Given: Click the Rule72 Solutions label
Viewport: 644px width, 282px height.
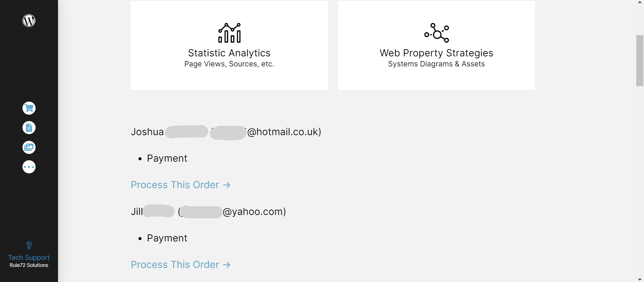Looking at the screenshot, I should click(x=29, y=265).
